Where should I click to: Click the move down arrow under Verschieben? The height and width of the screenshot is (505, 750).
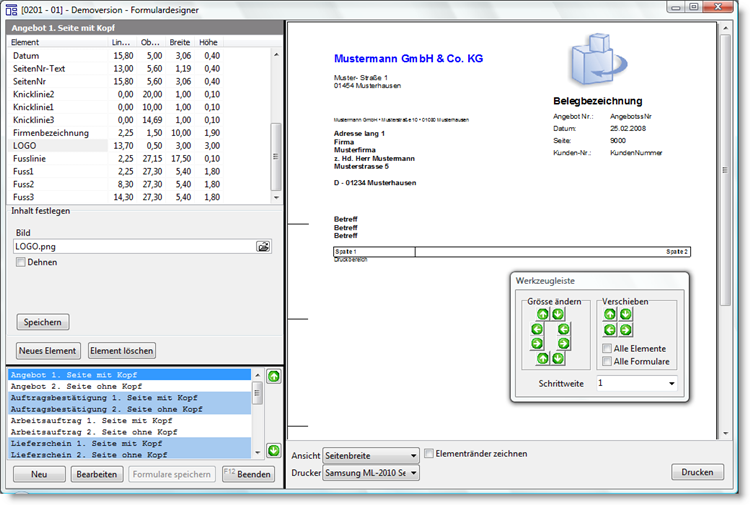tap(625, 314)
